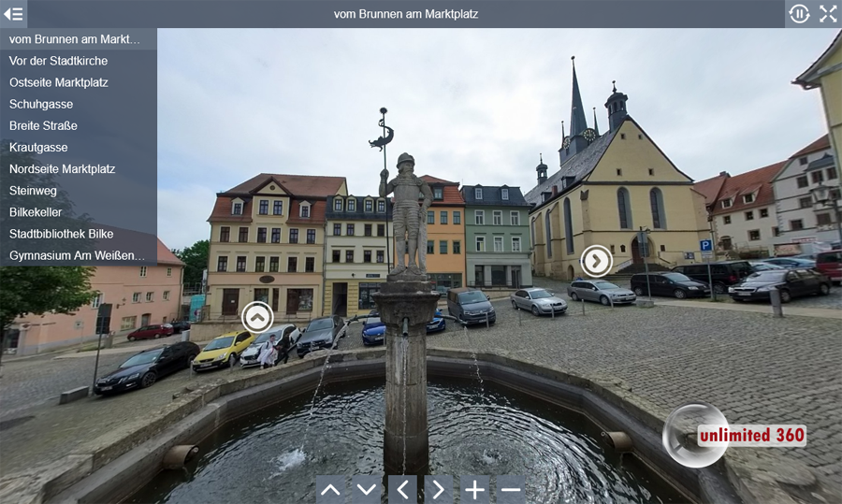The width and height of the screenshot is (842, 504).
Task: Open the unlimited 360 logo link
Action: [734, 436]
